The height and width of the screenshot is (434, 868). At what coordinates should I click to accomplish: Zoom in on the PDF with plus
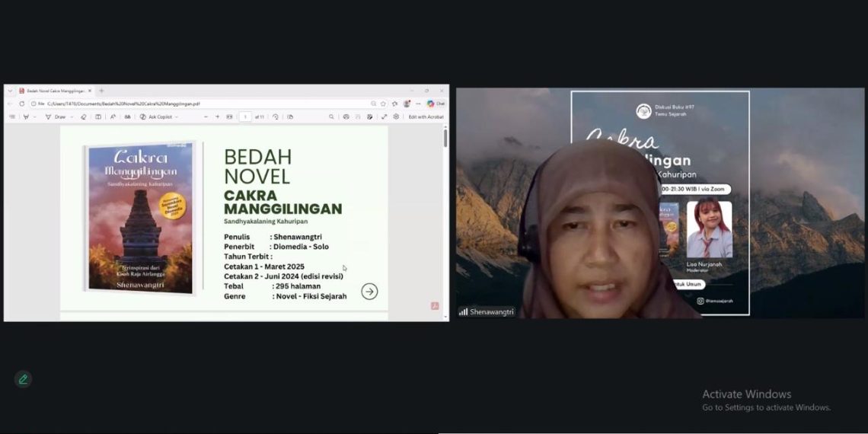pos(218,116)
